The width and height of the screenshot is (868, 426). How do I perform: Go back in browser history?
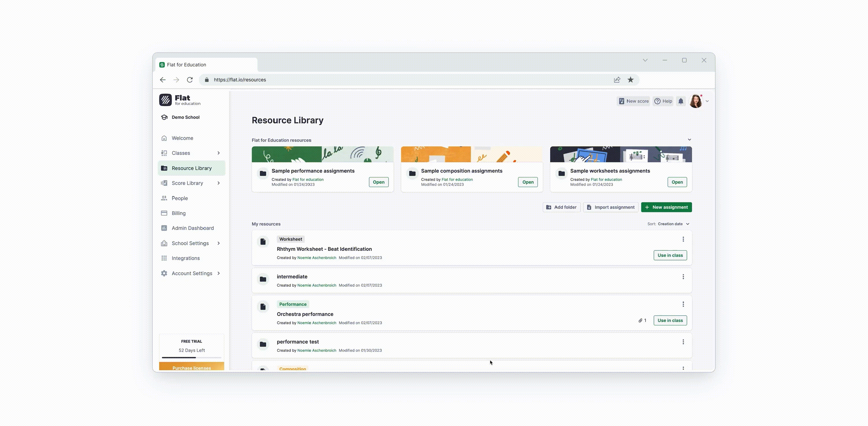coord(163,80)
